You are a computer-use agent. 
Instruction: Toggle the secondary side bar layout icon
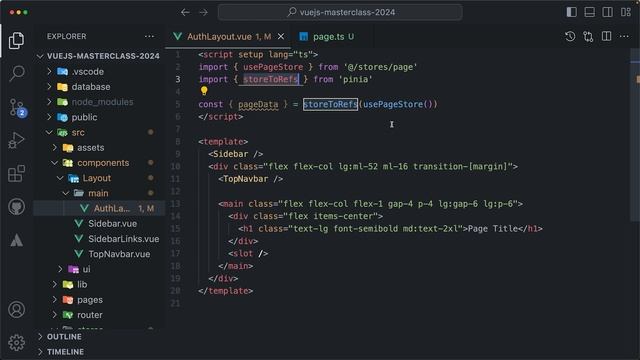point(607,12)
